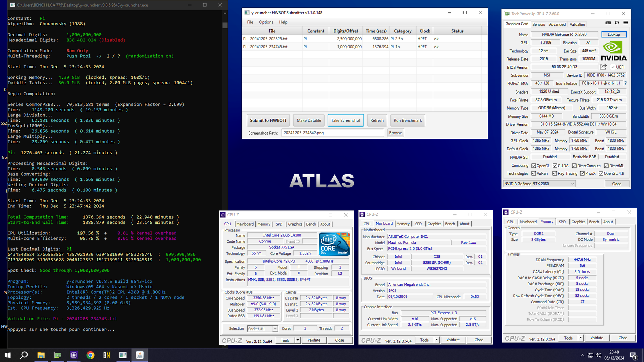Click the taskbar clock showing 23:48
This screenshot has width=644, height=362.
pos(614,355)
